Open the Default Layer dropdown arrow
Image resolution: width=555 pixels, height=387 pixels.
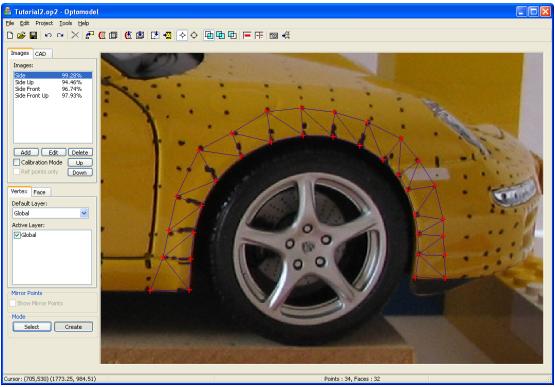click(x=84, y=213)
